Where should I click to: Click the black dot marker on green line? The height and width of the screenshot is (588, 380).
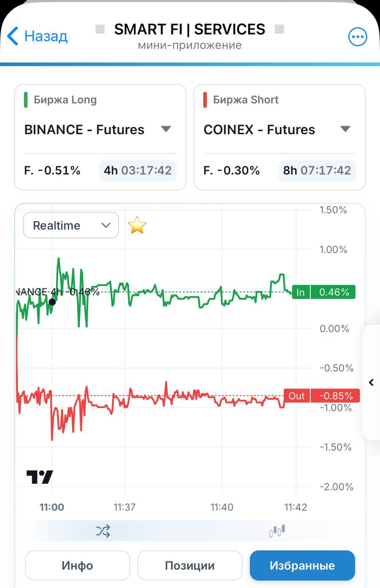(x=52, y=302)
